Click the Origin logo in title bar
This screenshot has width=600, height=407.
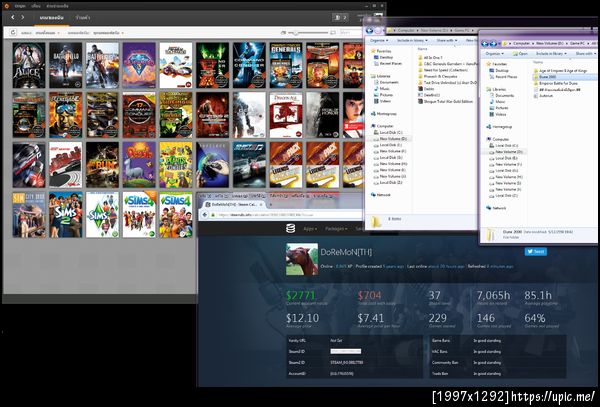[x=7, y=6]
